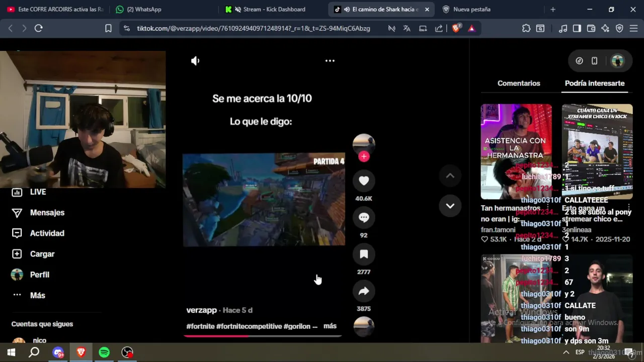Toggle the browser sidebar panel icon
This screenshot has width=644, height=362.
[x=577, y=29]
